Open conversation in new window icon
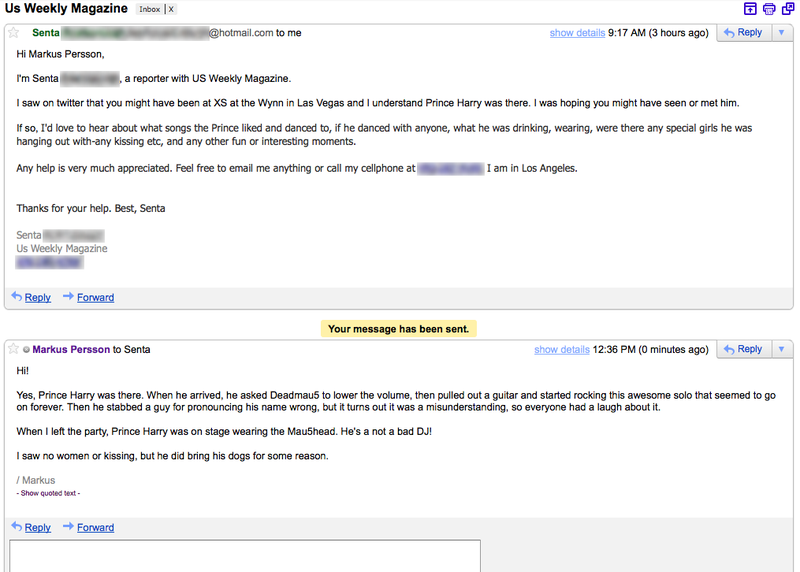The height and width of the screenshot is (572, 800). click(788, 9)
